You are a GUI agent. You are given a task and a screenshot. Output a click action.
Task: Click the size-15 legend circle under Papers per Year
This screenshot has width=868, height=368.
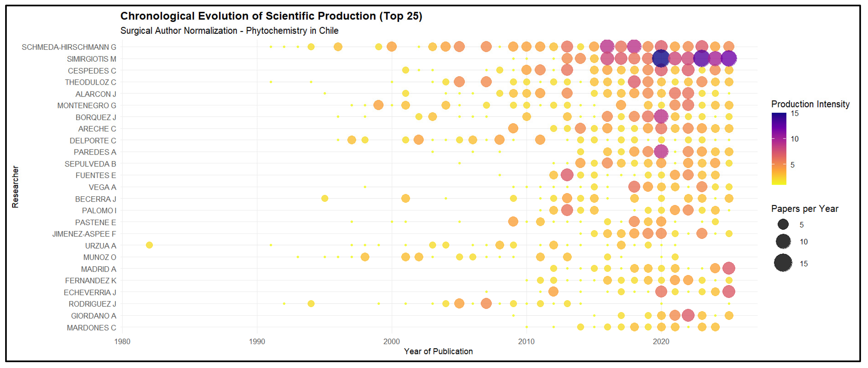pyautogui.click(x=783, y=263)
